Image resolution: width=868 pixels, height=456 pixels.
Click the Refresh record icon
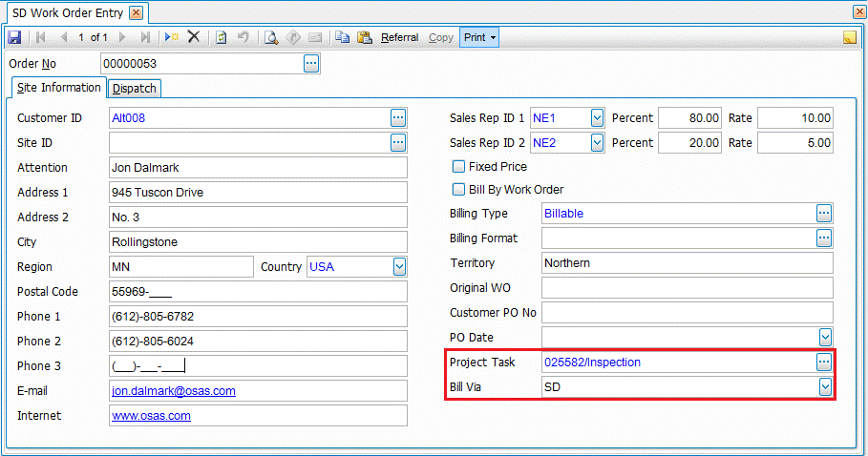222,37
